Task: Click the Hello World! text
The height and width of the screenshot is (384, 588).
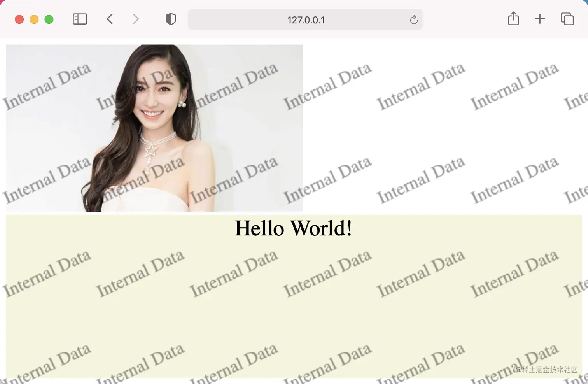Action: pos(294,228)
